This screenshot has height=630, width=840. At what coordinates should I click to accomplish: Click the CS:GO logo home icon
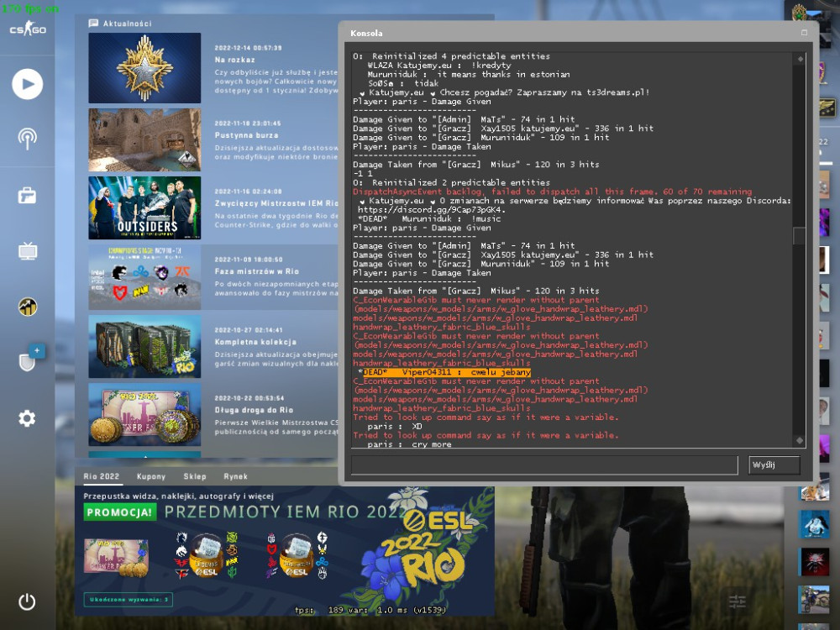pos(28,29)
